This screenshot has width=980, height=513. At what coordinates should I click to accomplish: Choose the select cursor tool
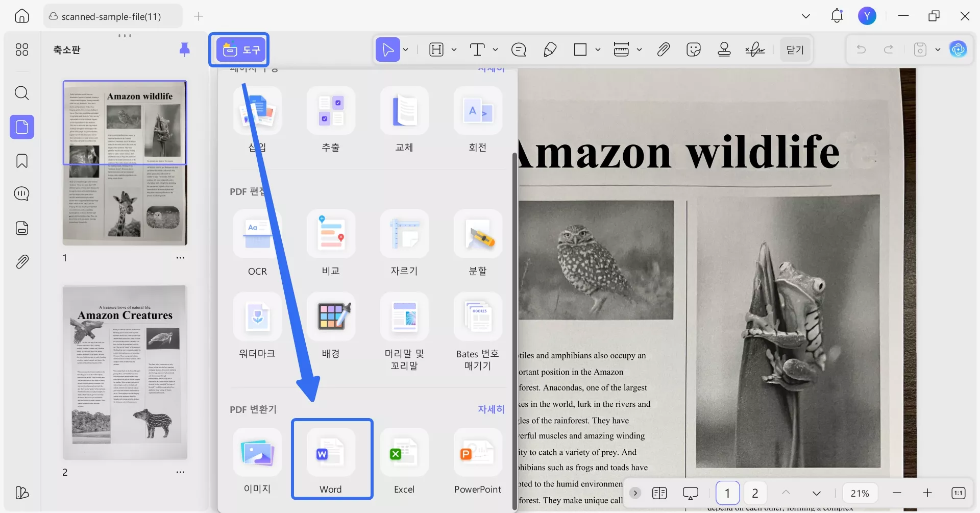coord(388,50)
